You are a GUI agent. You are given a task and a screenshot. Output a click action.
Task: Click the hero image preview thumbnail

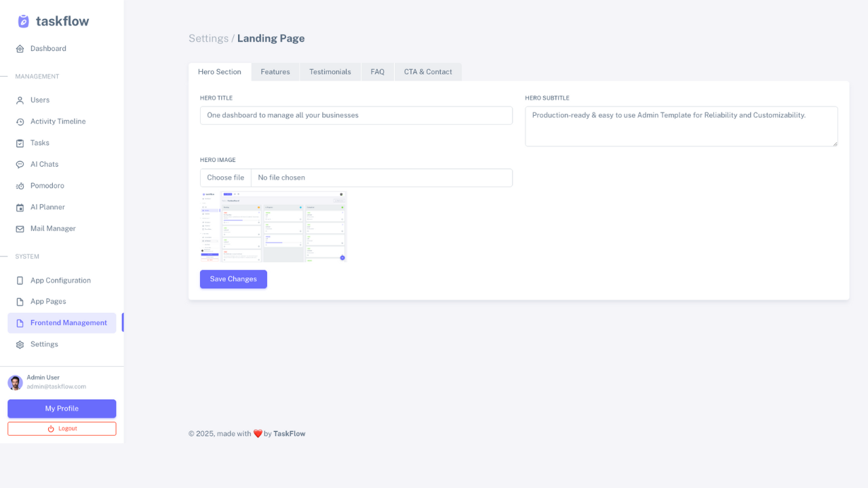273,226
